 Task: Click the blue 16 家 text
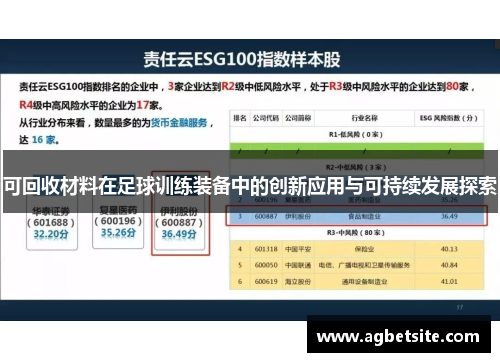click(x=44, y=140)
